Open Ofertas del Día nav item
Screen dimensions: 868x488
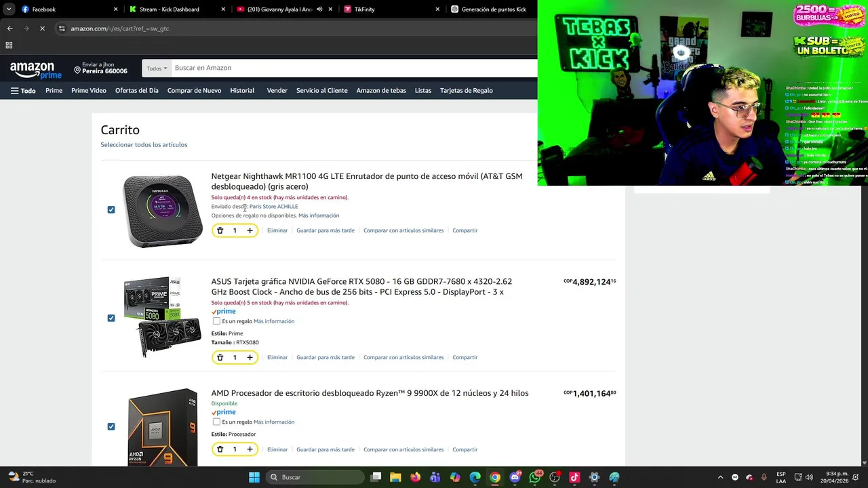(x=136, y=91)
